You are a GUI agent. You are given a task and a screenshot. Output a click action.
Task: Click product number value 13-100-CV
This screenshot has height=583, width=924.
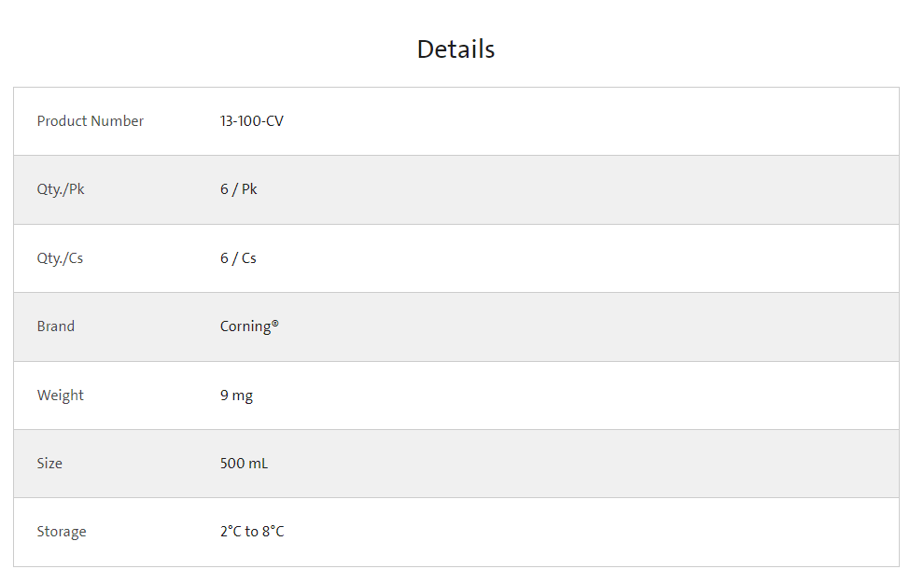252,120
